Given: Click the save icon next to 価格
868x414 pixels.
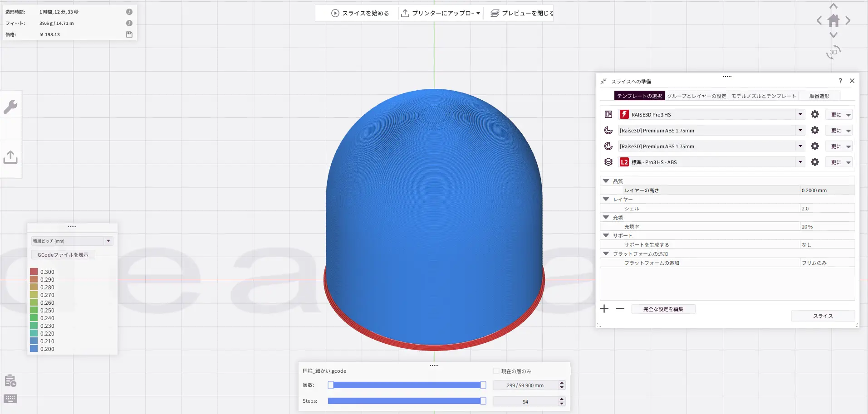Looking at the screenshot, I should [129, 34].
